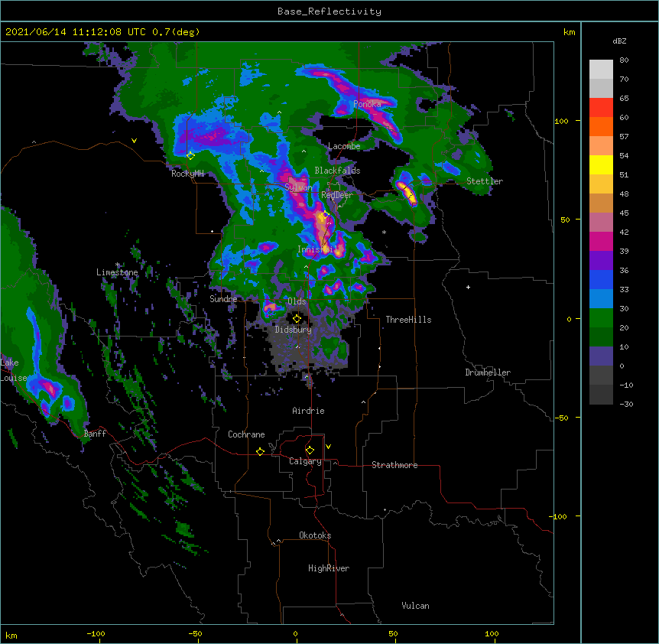The width and height of the screenshot is (659, 644).
Task: Click the Okotoks label
Action: pyautogui.click(x=315, y=535)
